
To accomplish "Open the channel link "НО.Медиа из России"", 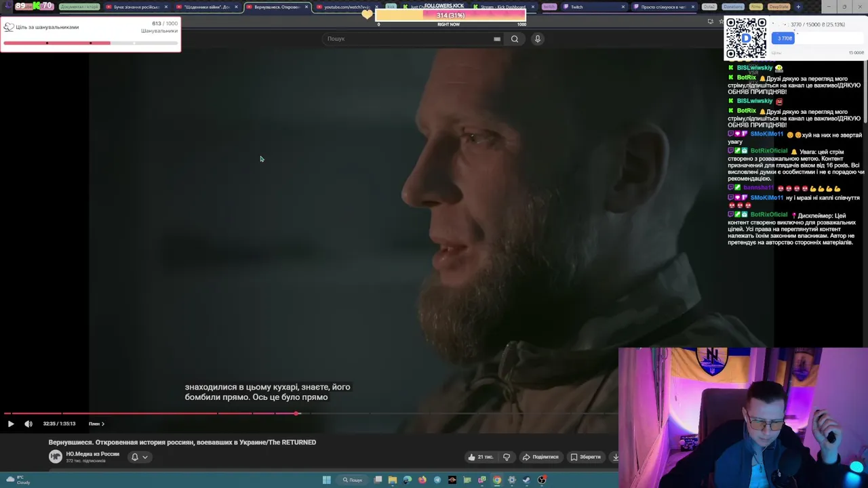I will click(x=92, y=454).
